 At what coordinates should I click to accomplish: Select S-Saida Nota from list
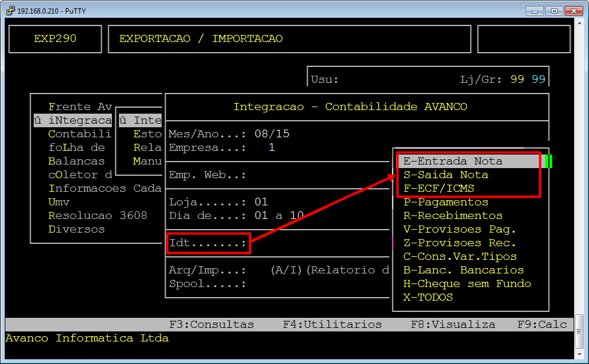click(445, 175)
